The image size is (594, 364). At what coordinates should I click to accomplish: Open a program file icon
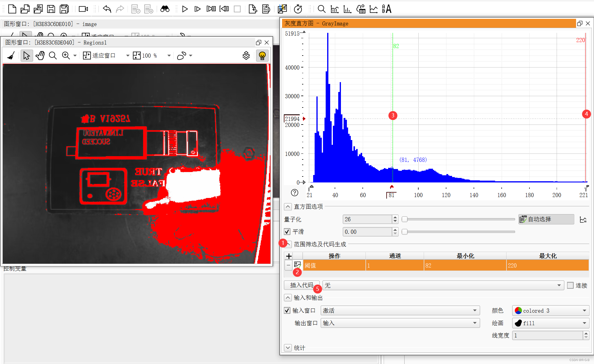(25, 9)
